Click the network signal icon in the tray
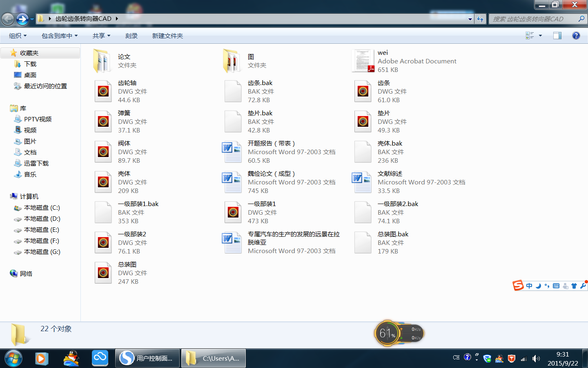The image size is (588, 368). point(524,359)
